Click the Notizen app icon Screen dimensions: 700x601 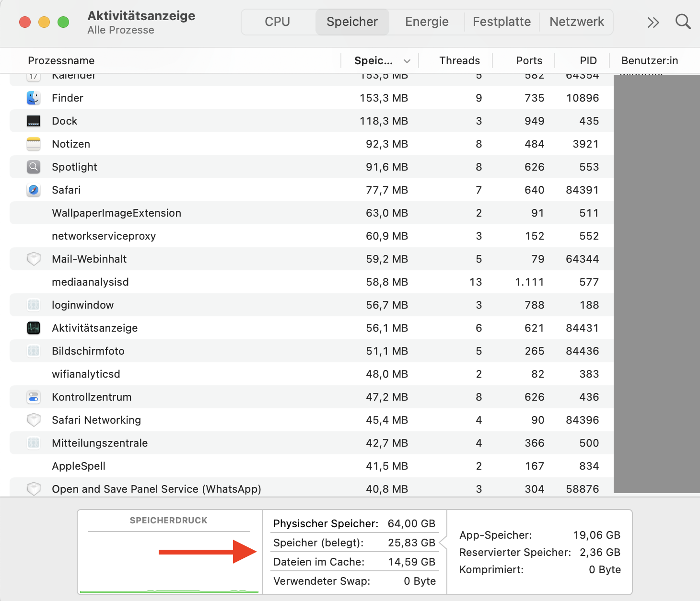coord(33,144)
